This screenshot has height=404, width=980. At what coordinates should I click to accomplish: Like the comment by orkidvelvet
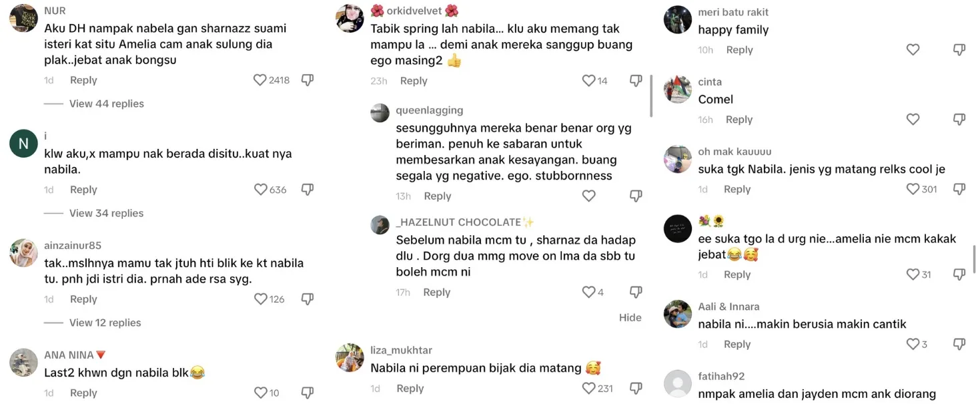588,81
